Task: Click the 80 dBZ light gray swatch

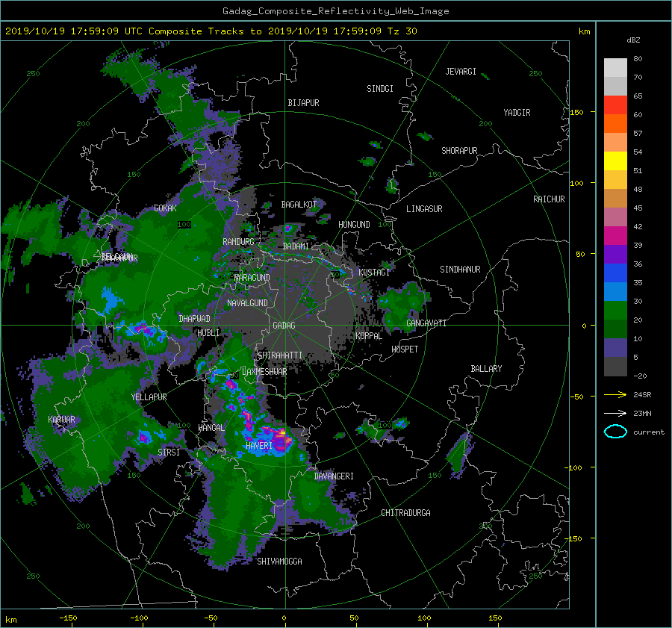Action: [615, 68]
